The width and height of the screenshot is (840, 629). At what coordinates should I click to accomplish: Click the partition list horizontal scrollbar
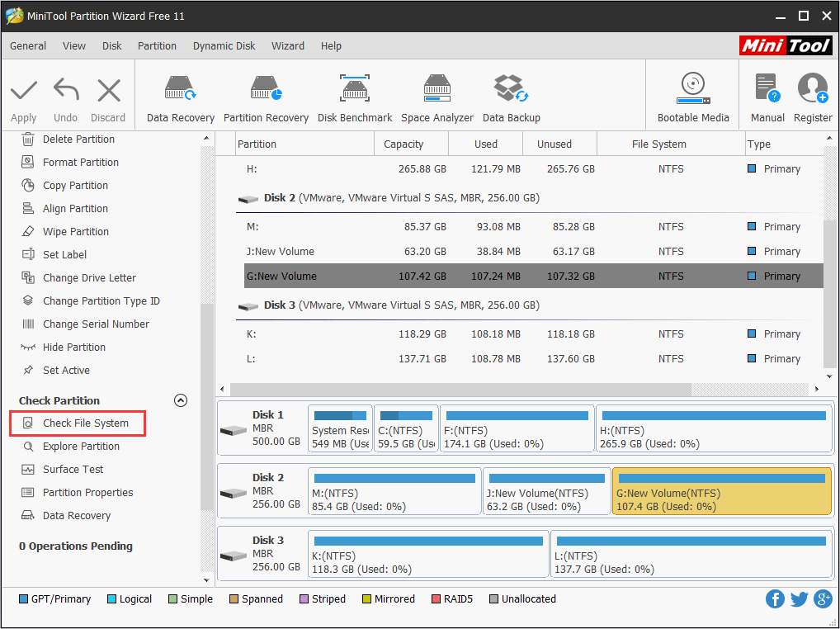pos(460,389)
